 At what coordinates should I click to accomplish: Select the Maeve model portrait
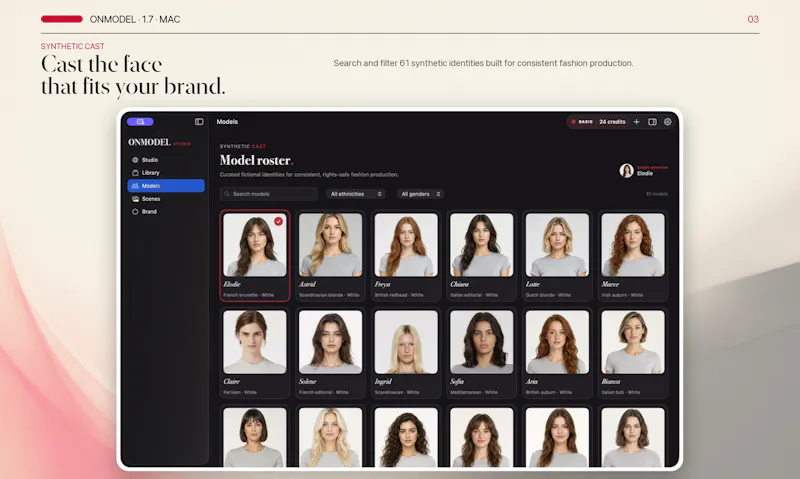633,245
